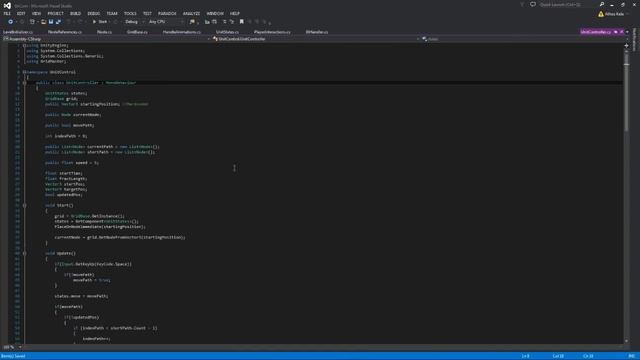The image size is (640, 360).
Task: Click the Navigate Backward toolbar icon
Action: tap(10, 22)
